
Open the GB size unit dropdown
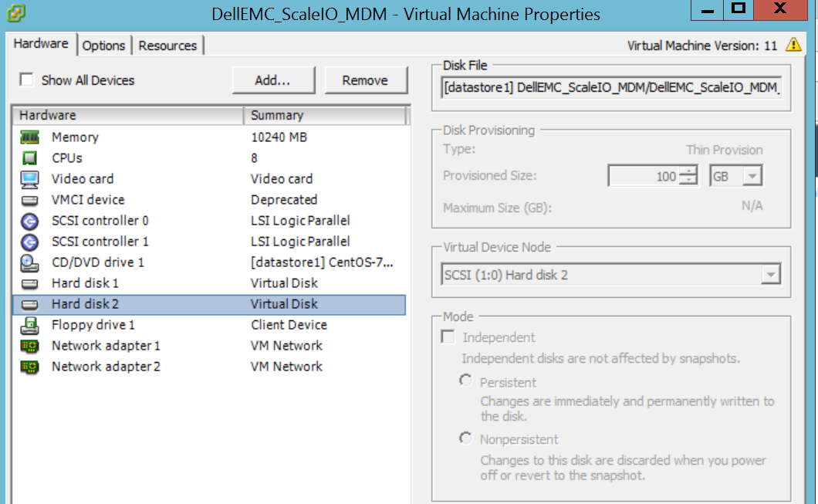752,176
